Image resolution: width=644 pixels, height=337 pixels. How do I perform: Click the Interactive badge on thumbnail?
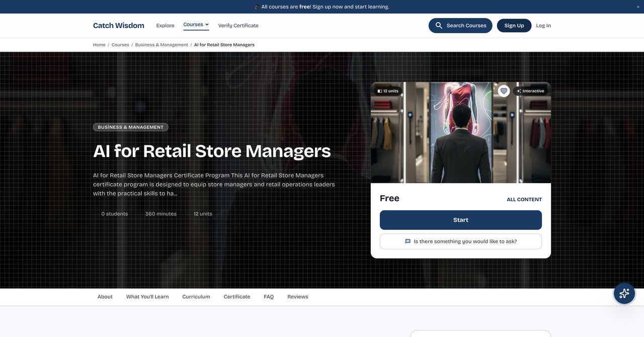point(531,91)
